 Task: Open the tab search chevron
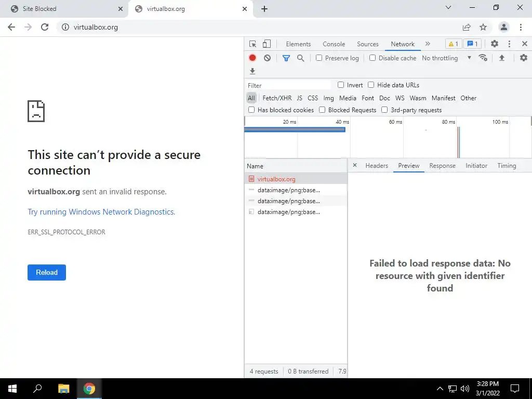(x=448, y=7)
